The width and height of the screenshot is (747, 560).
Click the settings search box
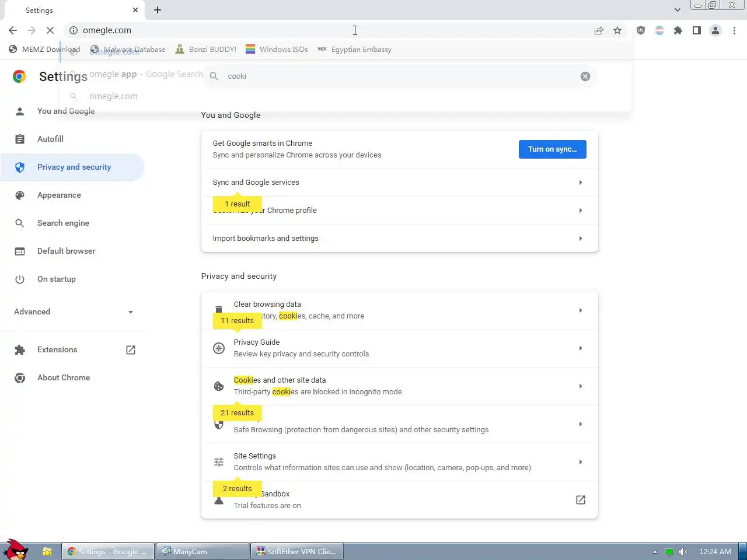pos(399,76)
